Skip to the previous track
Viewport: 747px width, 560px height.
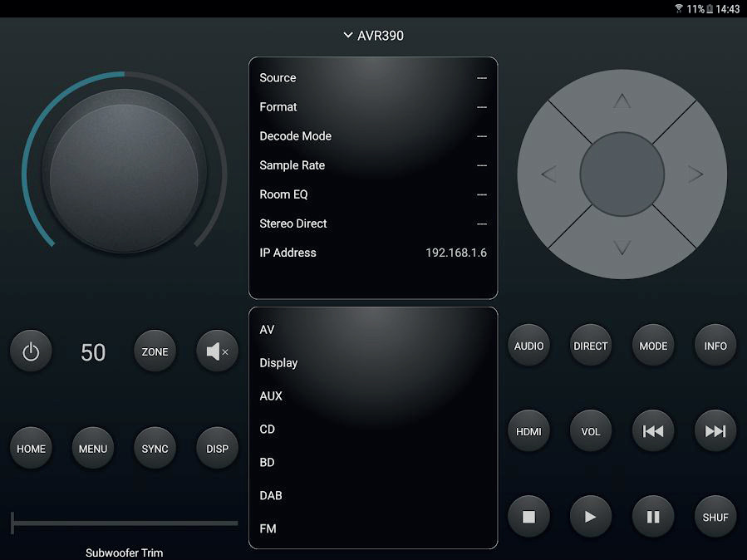[653, 431]
